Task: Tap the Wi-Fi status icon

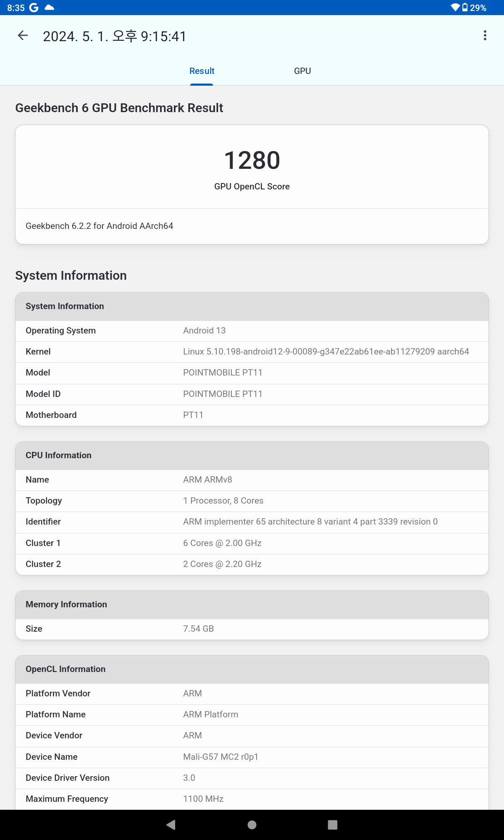Action: 455,8
